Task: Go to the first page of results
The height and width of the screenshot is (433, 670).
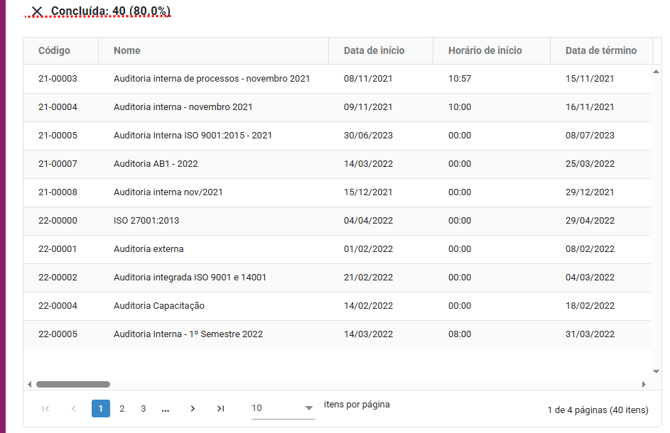Action: pyautogui.click(x=46, y=408)
